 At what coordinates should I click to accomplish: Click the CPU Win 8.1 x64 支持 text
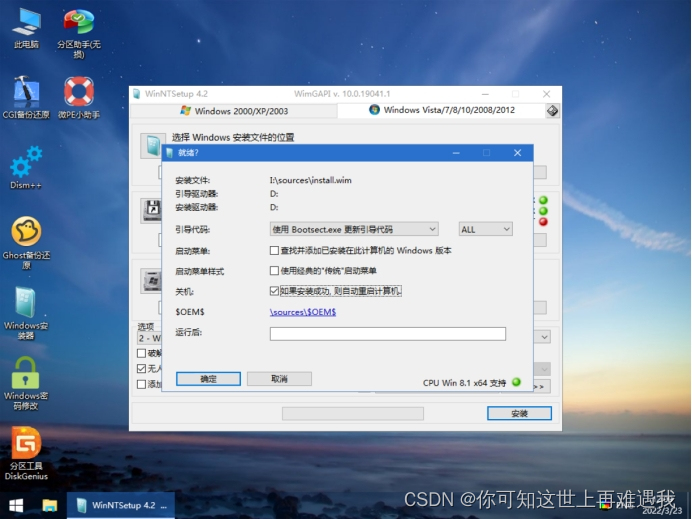pos(464,383)
